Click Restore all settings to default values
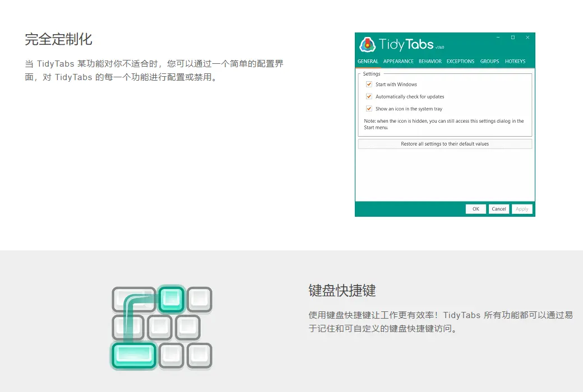The image size is (583, 392). click(x=445, y=144)
